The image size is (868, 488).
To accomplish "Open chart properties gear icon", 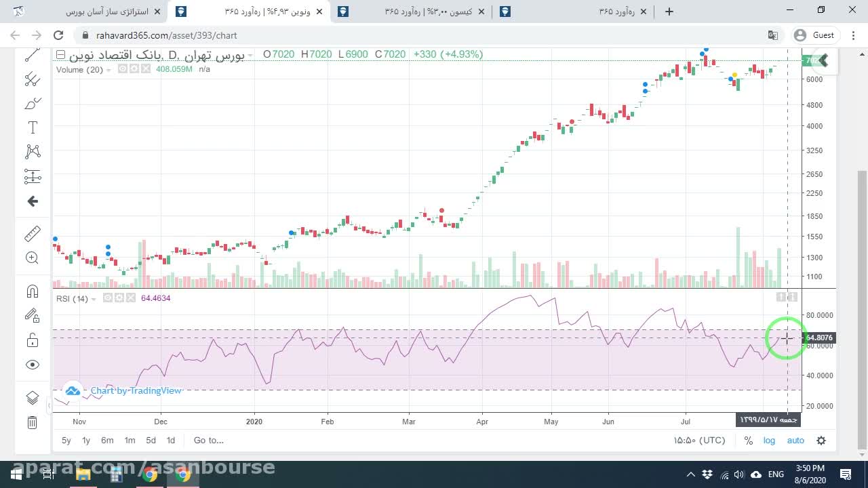I will [821, 441].
